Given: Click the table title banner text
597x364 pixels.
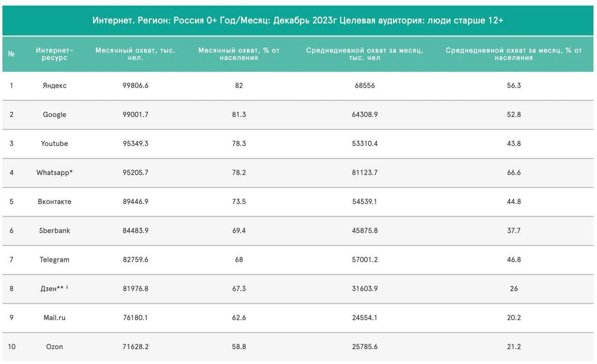Looking at the screenshot, I should 298,21.
